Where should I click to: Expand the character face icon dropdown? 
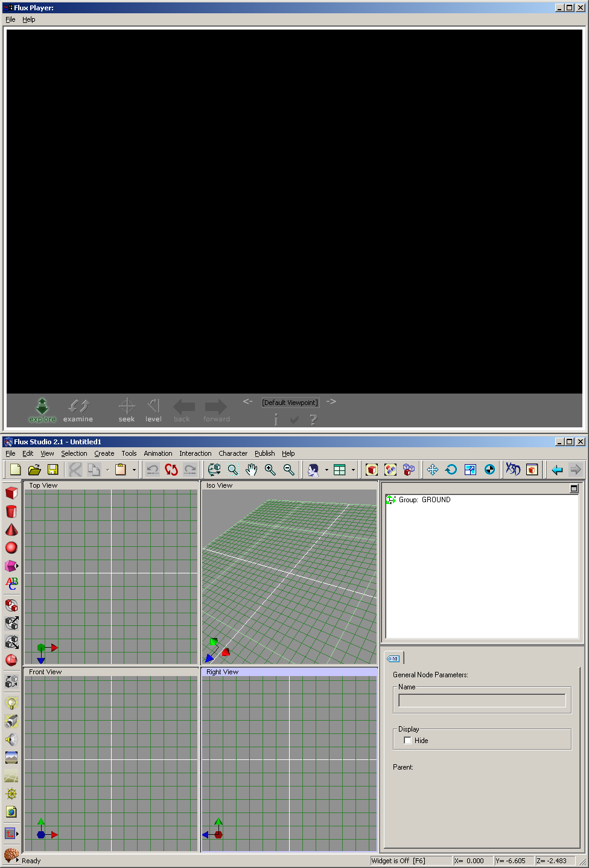point(326,470)
